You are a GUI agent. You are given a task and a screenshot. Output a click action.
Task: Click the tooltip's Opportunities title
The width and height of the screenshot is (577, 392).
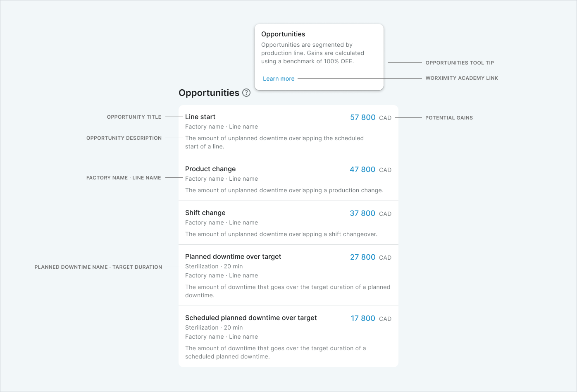tap(283, 34)
